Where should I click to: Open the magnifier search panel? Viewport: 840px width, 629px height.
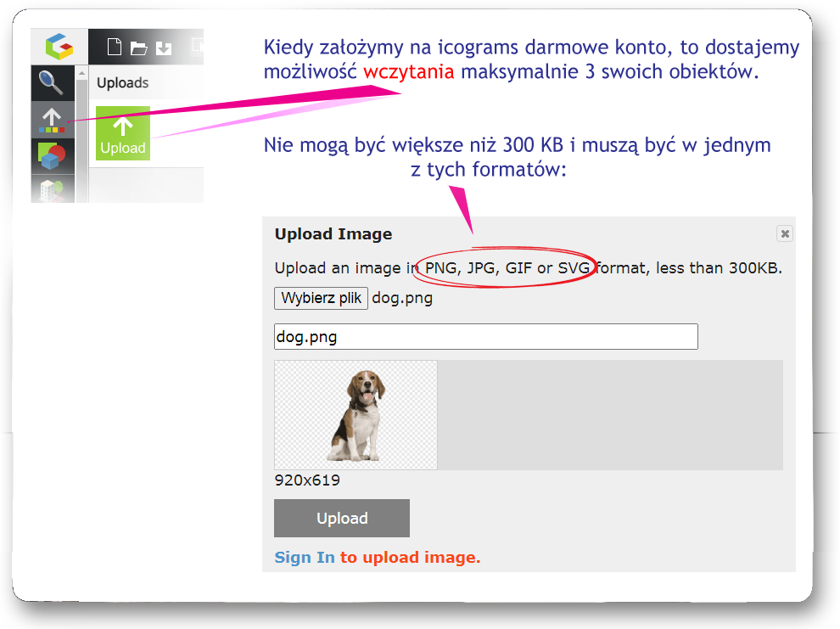pos(53,83)
